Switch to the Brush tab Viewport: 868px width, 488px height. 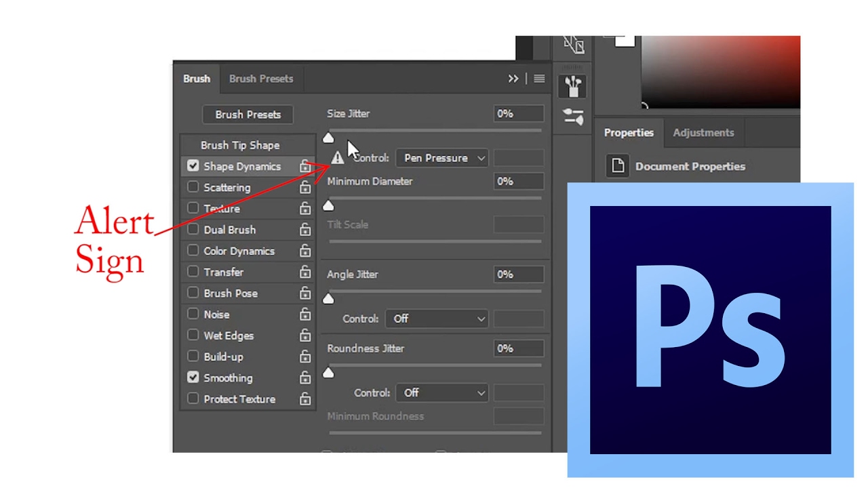(197, 79)
